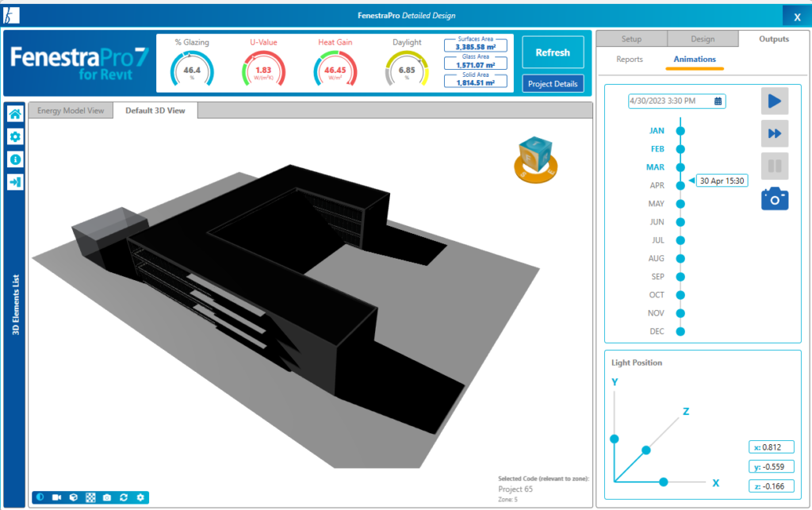Click the Surfaces Area value 3,385.58 m²

point(476,47)
